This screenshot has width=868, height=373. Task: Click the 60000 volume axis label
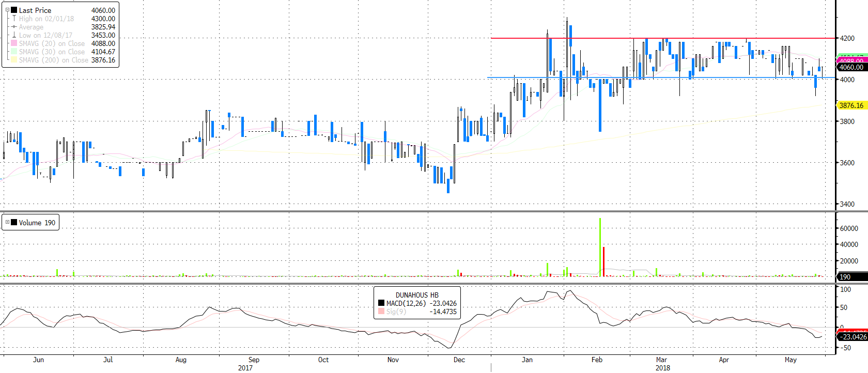pos(849,228)
